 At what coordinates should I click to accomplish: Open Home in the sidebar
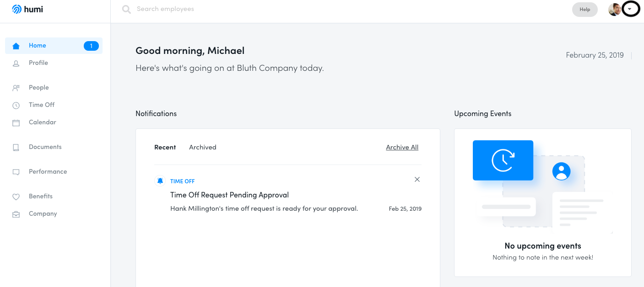[54, 46]
